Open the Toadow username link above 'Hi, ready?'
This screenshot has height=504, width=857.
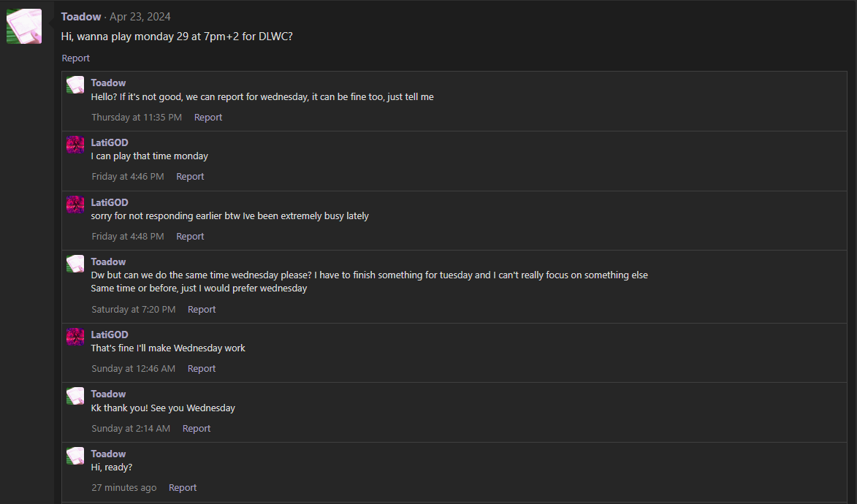click(108, 454)
